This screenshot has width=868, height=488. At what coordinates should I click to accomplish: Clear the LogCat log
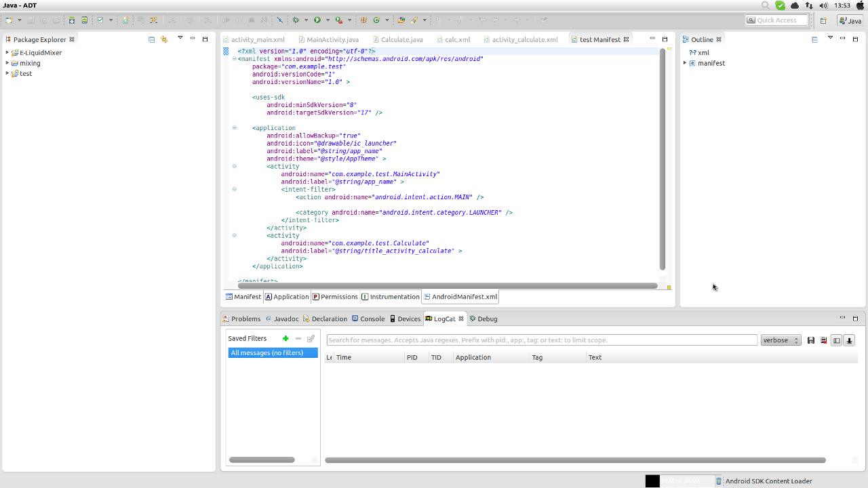pos(823,340)
